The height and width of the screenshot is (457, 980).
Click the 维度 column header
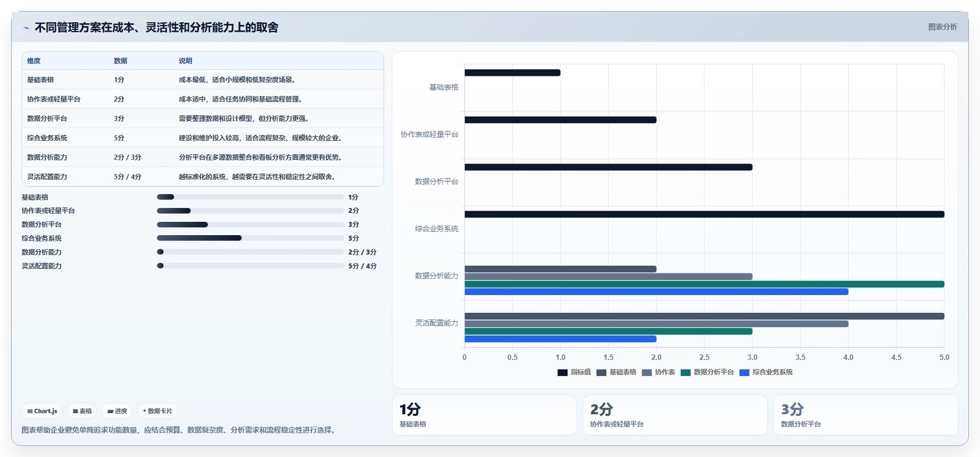click(x=34, y=60)
